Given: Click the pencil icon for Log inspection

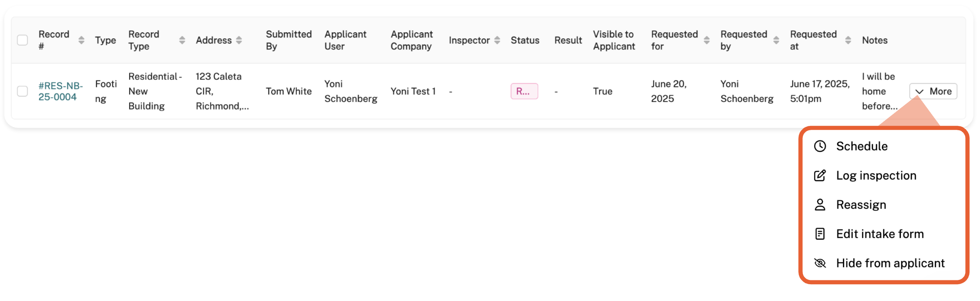Looking at the screenshot, I should pyautogui.click(x=820, y=175).
